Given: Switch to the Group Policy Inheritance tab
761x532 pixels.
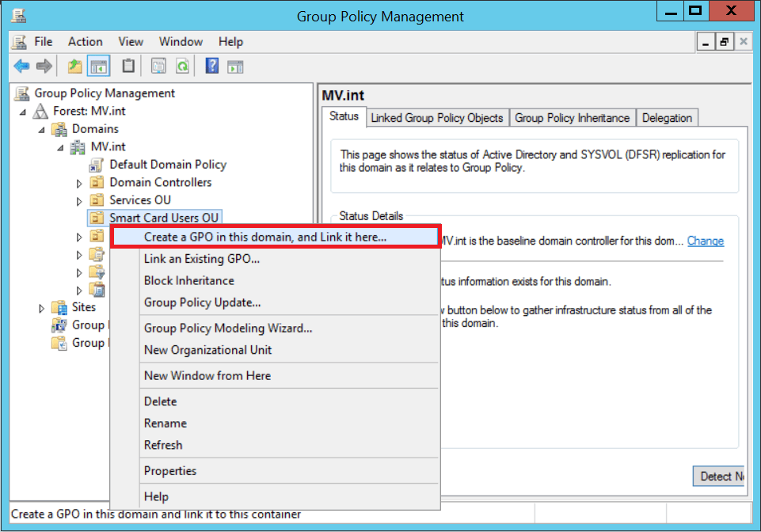Looking at the screenshot, I should pos(573,117).
